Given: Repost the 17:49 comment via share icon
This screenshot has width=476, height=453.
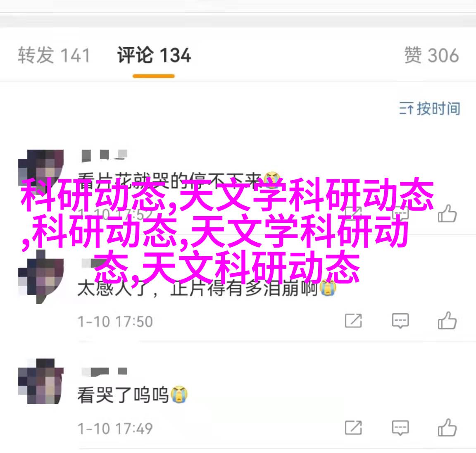Looking at the screenshot, I should [353, 427].
